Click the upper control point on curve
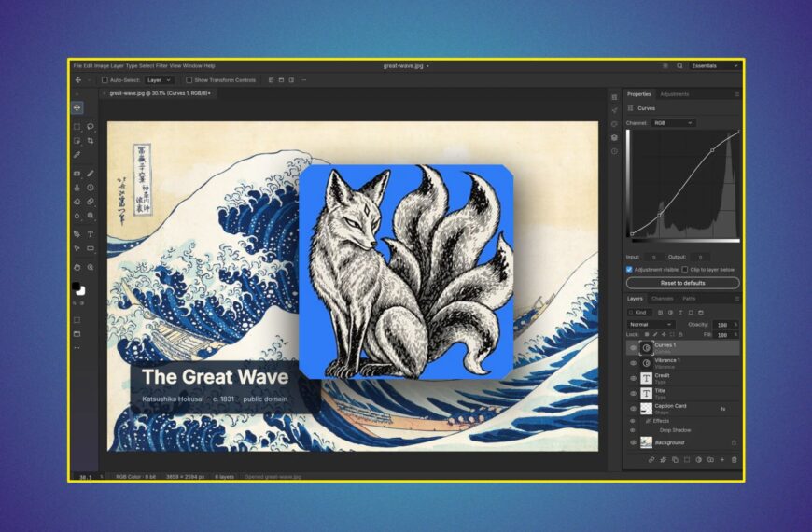 point(712,150)
